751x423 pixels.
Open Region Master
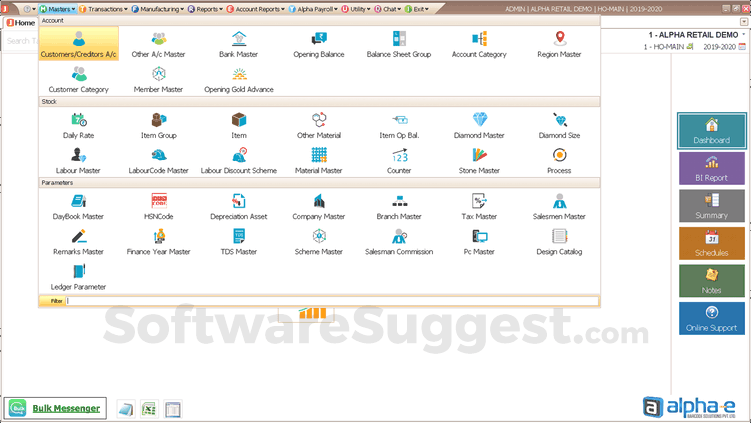tap(559, 45)
